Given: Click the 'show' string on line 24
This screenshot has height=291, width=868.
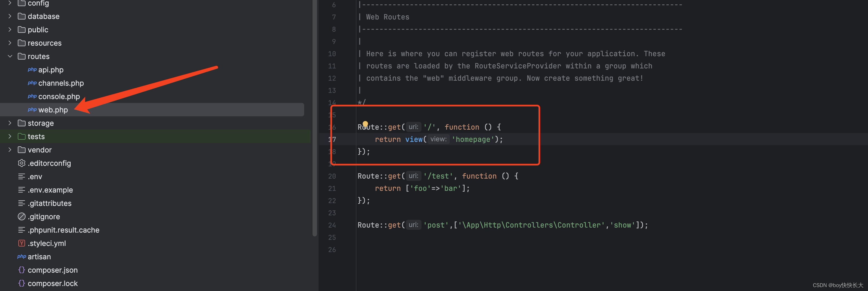Looking at the screenshot, I should pos(622,225).
